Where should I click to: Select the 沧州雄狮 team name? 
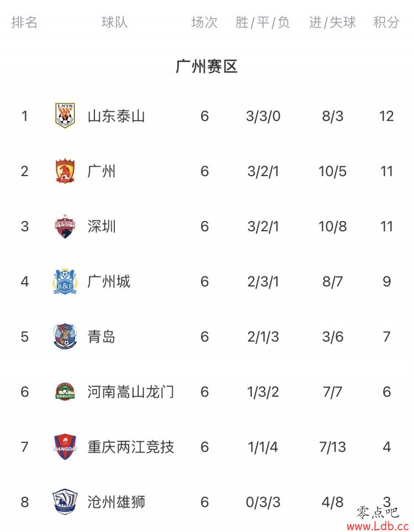pyautogui.click(x=116, y=502)
